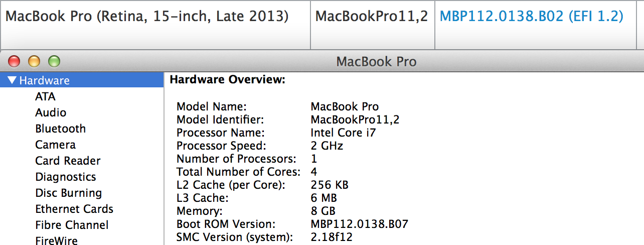Select Ethernet Cards in sidebar
This screenshot has height=245, width=644.
click(x=74, y=209)
